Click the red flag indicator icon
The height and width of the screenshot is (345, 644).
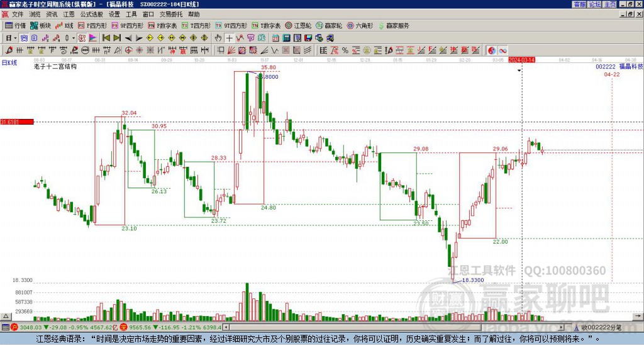click(93, 38)
